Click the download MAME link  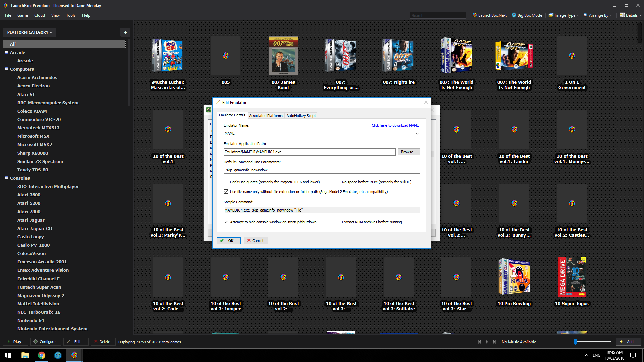(x=395, y=125)
